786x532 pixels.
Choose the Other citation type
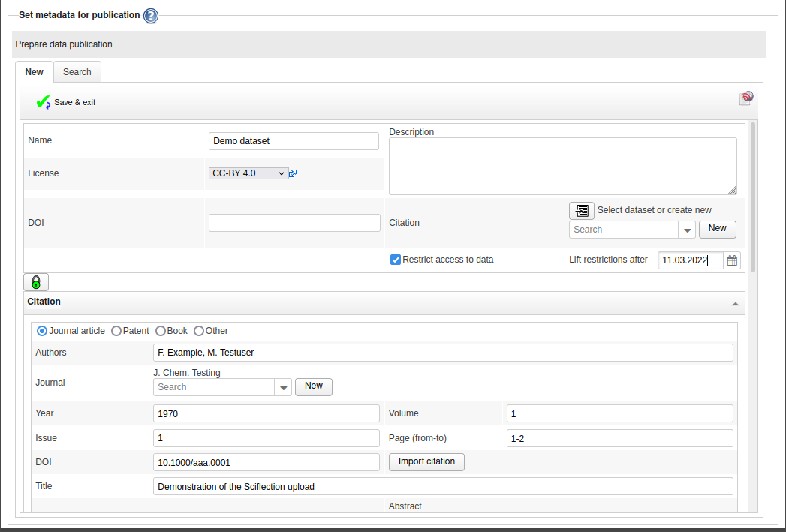pyautogui.click(x=199, y=331)
